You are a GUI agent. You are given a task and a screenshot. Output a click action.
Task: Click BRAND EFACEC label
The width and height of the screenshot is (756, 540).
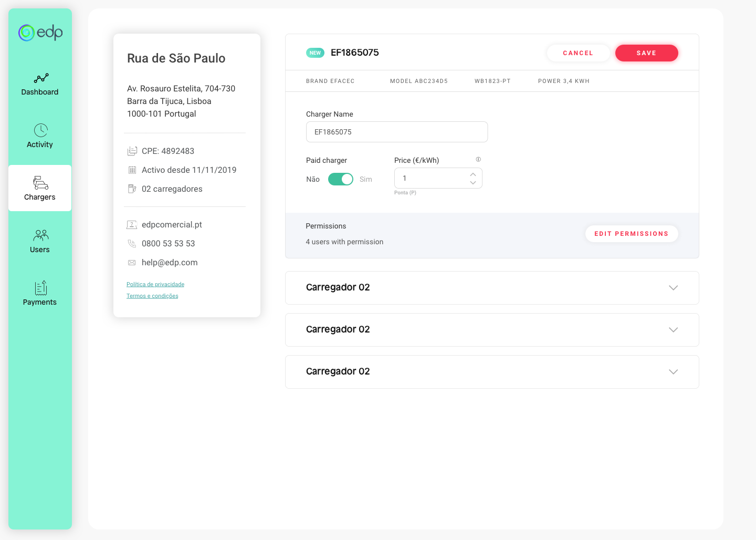tap(330, 81)
